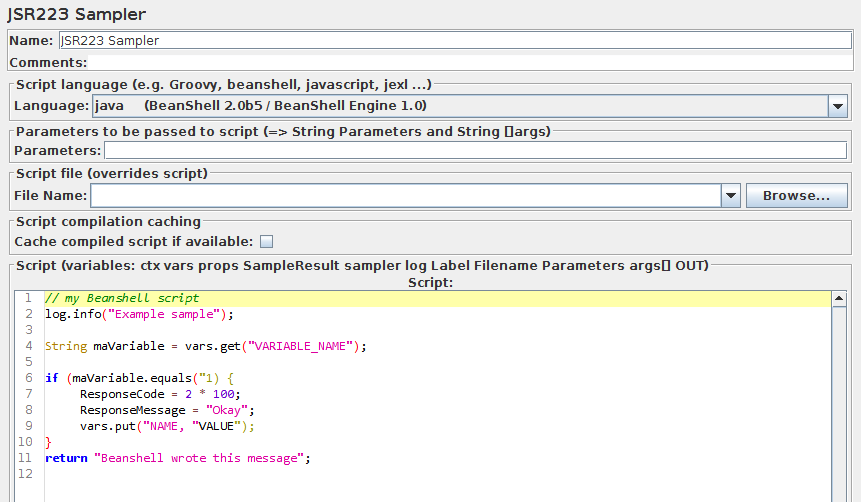Focus the Parameters input field
This screenshot has height=502, width=861.
click(475, 151)
